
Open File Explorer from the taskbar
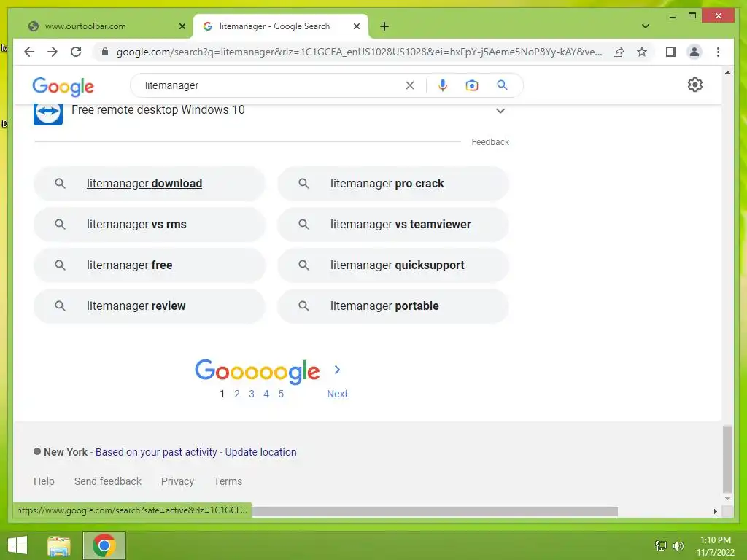(59, 545)
